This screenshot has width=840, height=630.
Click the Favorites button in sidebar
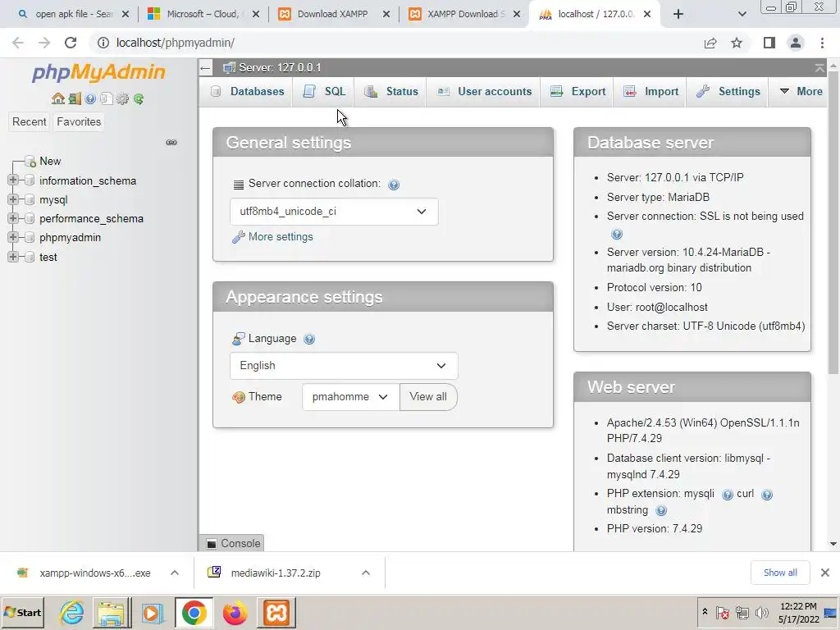[x=79, y=122]
